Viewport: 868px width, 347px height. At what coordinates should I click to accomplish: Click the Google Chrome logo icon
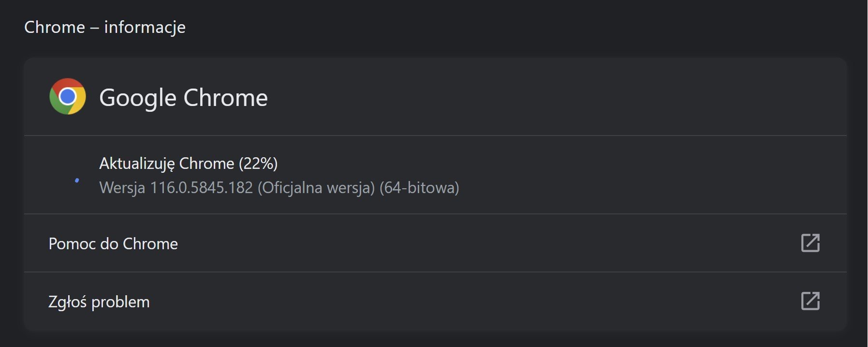(x=68, y=96)
